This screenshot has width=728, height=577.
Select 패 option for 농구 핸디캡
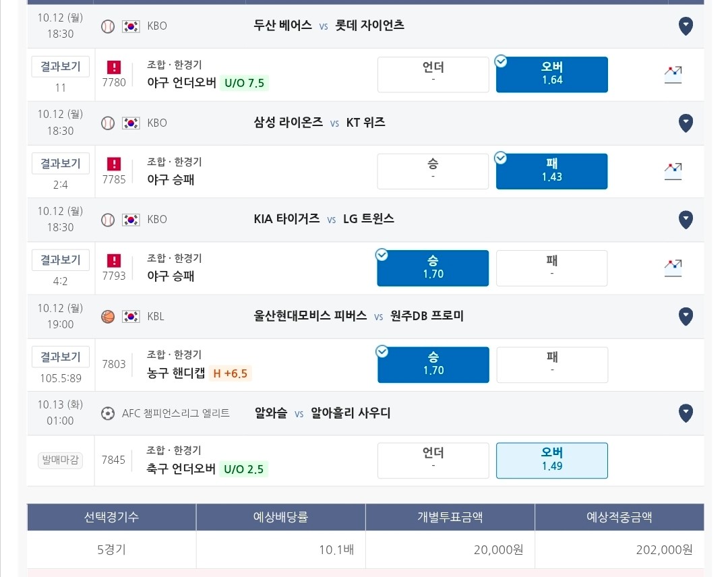tap(552, 365)
